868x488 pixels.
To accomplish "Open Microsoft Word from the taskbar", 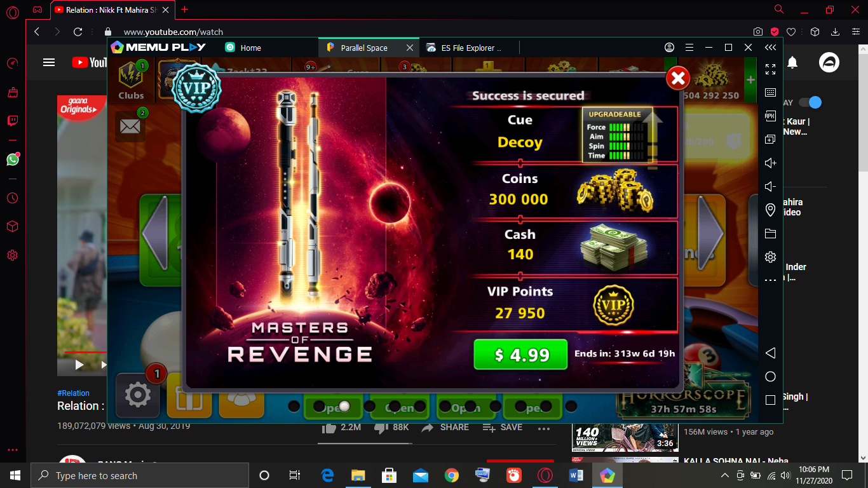I will point(576,475).
